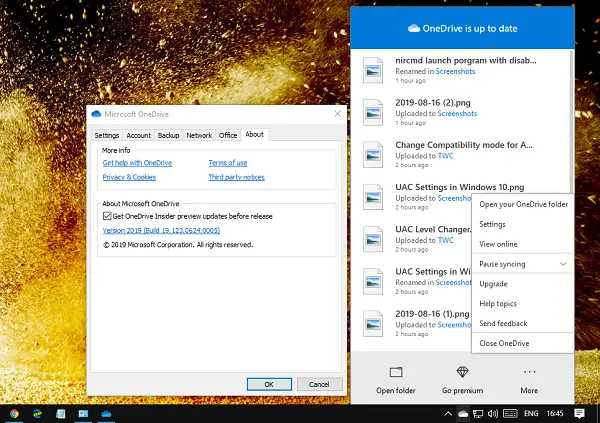This screenshot has height=423, width=600.
Task: Close the Microsoft OneDrive dialog
Action: point(338,114)
